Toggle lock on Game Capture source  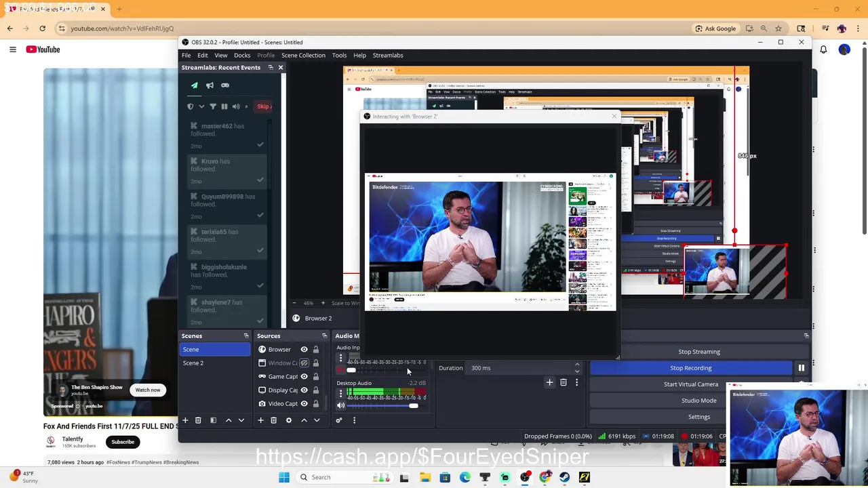click(316, 377)
